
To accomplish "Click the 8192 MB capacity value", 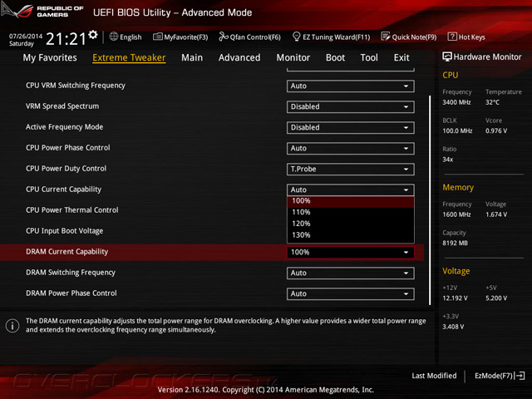I will (455, 243).
